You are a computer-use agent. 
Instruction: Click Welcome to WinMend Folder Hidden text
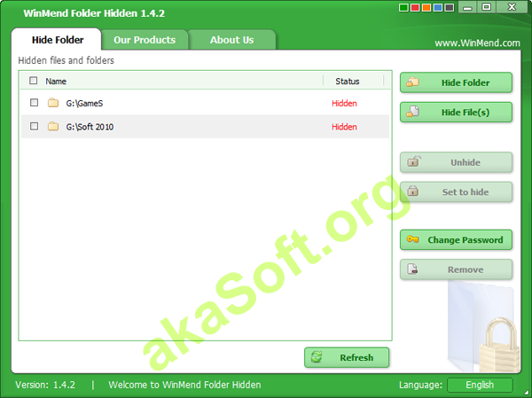click(184, 385)
